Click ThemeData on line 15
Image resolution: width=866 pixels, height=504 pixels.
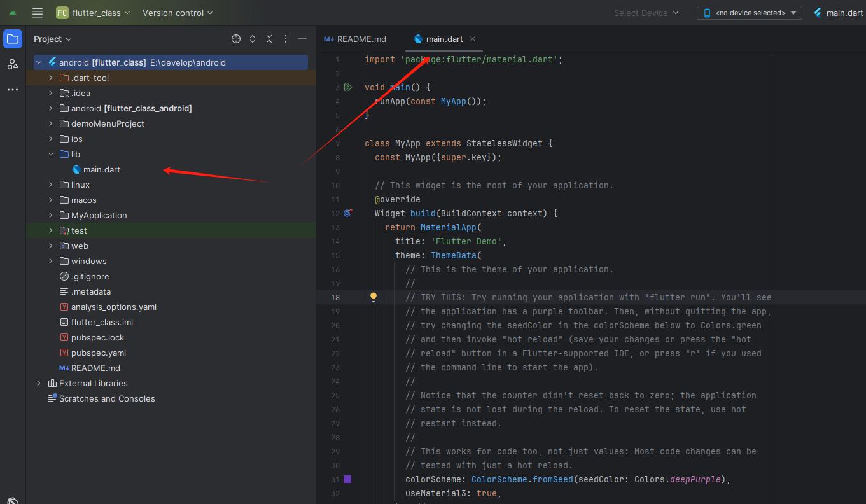(454, 255)
